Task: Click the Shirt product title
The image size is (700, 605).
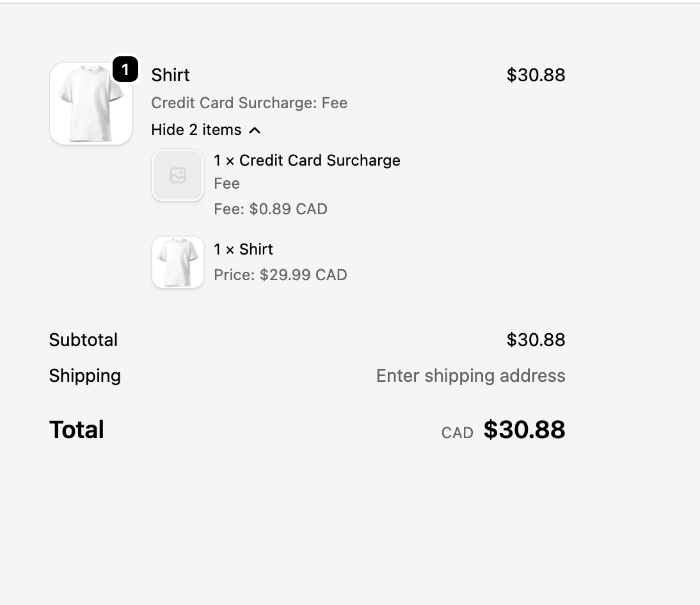Action: [170, 75]
